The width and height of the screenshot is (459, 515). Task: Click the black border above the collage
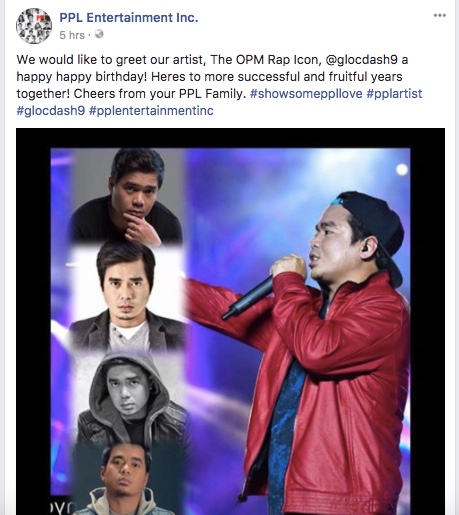[230, 138]
